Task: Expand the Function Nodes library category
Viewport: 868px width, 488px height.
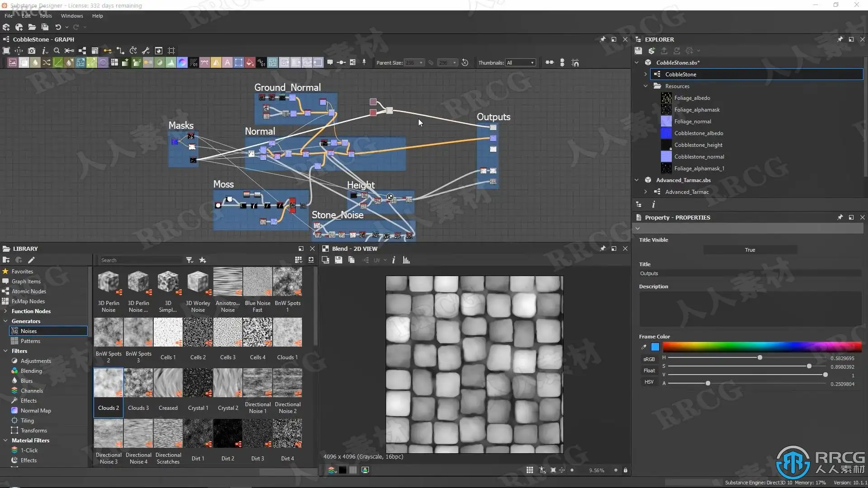Action: tap(5, 311)
